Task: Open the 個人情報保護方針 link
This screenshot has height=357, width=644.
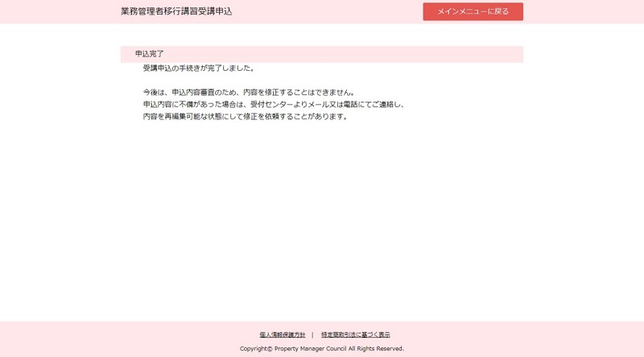Action: pyautogui.click(x=282, y=334)
